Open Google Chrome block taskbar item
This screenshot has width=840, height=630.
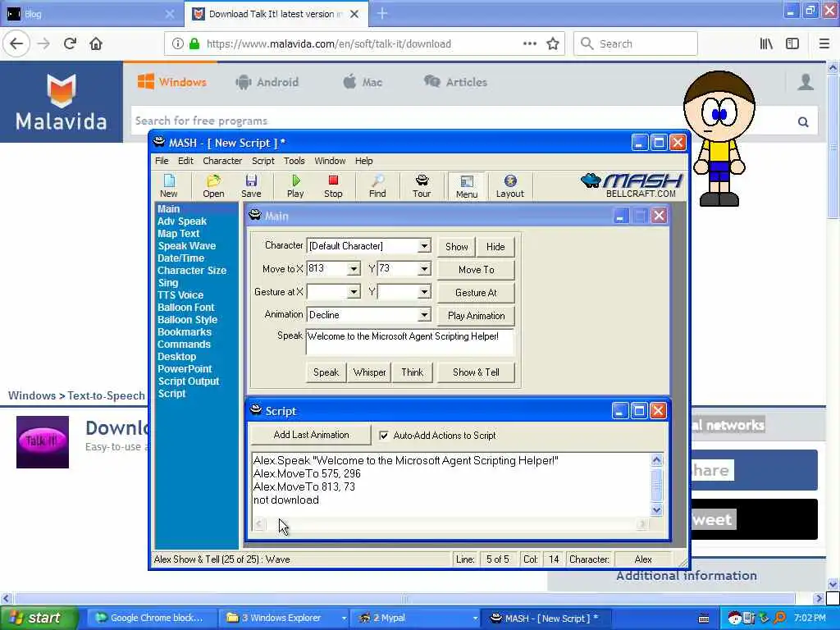pyautogui.click(x=152, y=619)
